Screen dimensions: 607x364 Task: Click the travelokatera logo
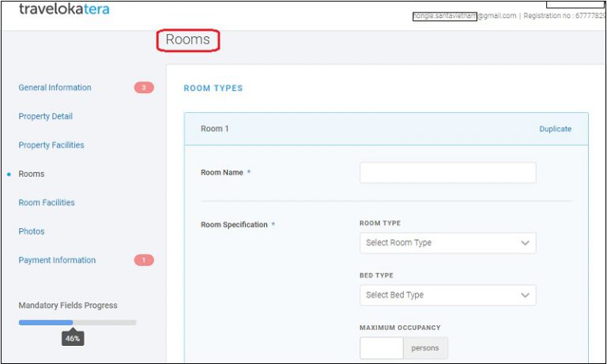pos(64,10)
